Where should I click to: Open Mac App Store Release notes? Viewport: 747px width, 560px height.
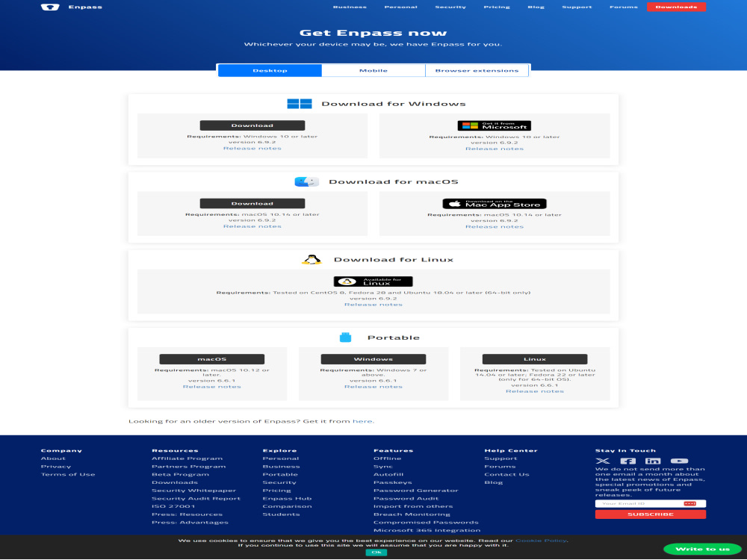[x=494, y=227]
